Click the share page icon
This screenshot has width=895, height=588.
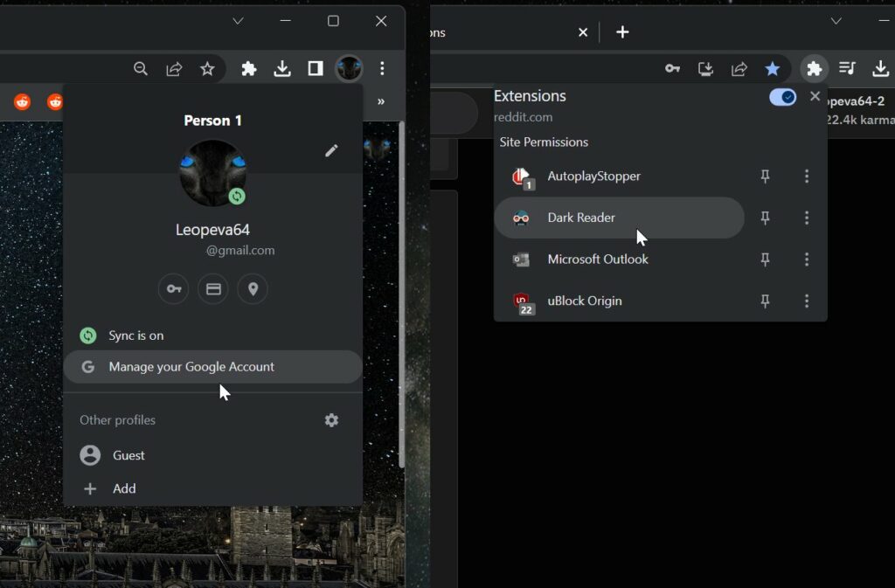coord(174,68)
